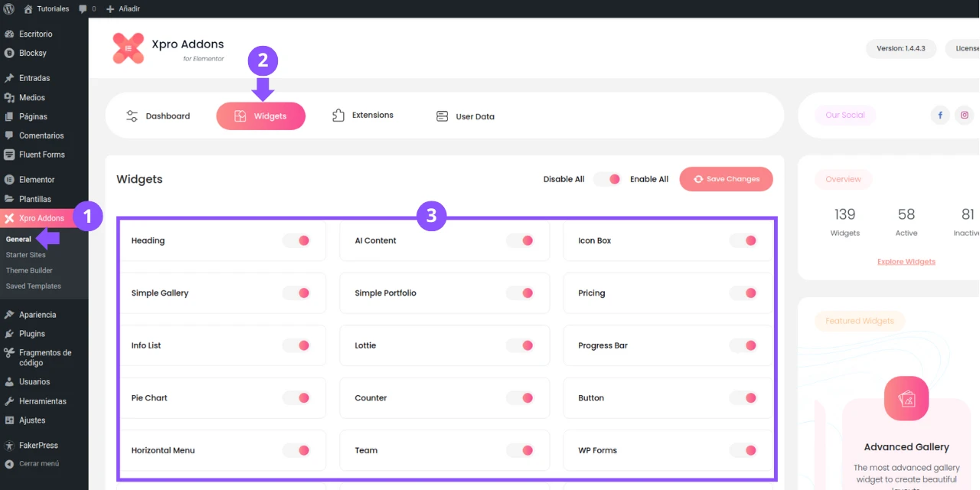Viewport: 980px width, 490px height.
Task: Click the Advanced Gallery widget icon
Action: pyautogui.click(x=906, y=399)
